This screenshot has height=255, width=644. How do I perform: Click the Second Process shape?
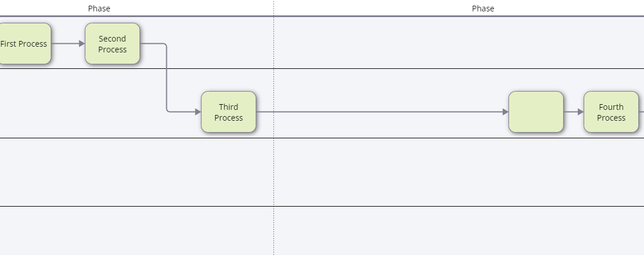click(x=112, y=44)
